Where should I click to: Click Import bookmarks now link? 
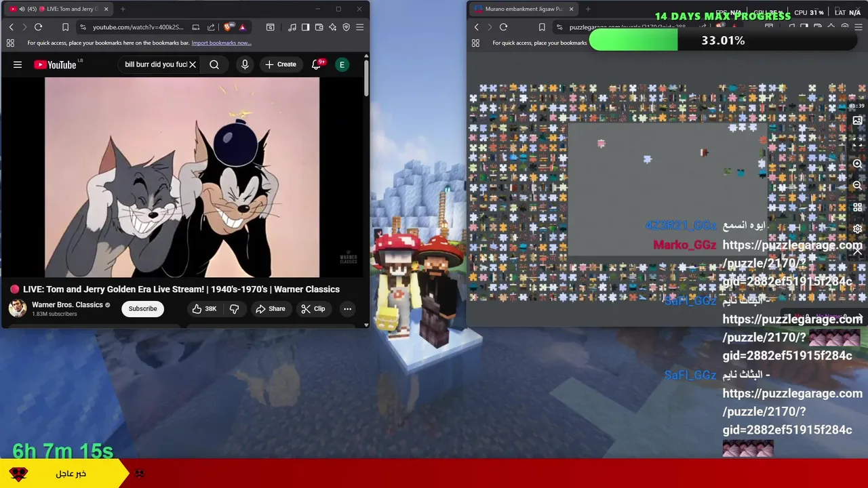pos(221,43)
